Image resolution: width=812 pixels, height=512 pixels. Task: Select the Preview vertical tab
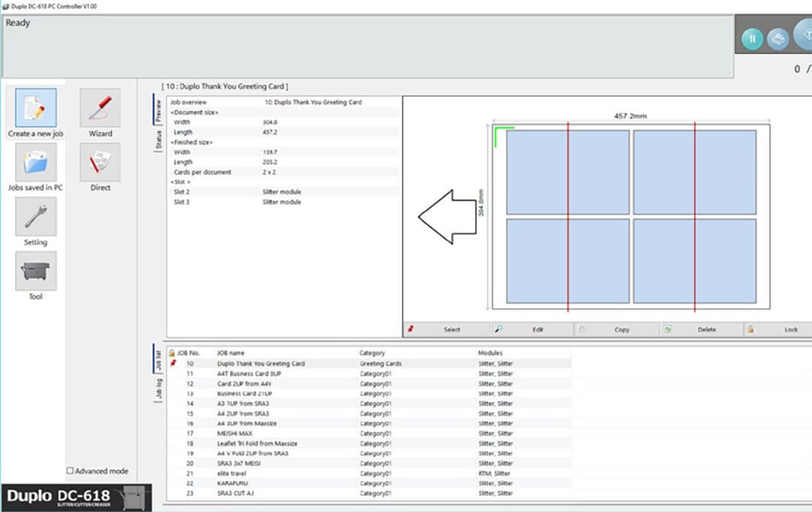[x=159, y=111]
